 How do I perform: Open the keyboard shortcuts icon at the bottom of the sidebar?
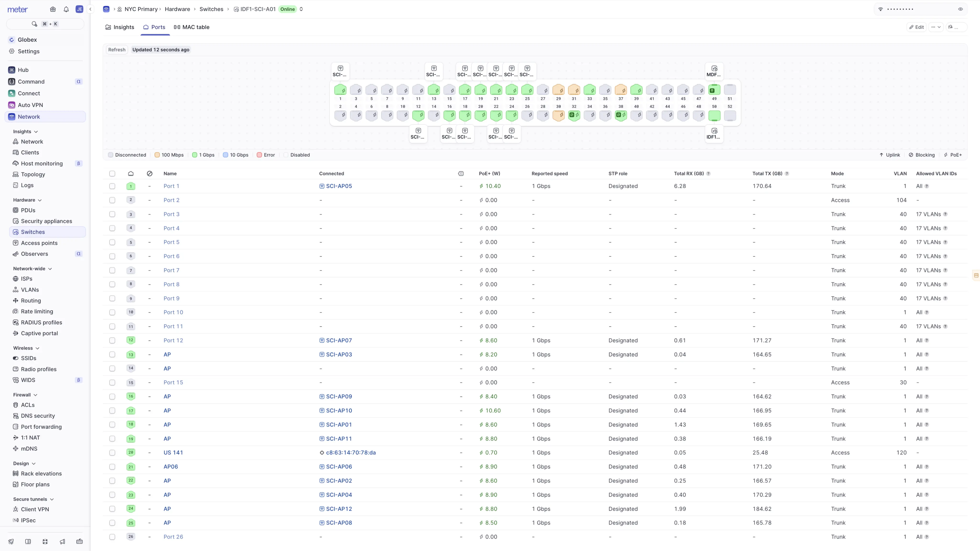coord(79,541)
